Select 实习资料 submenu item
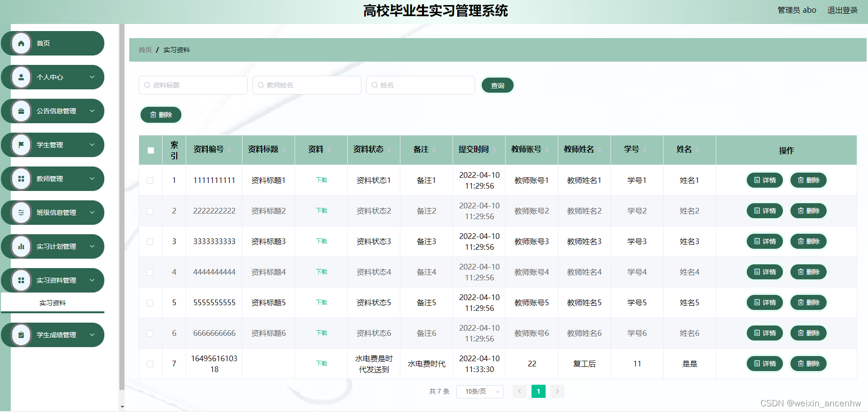The width and height of the screenshot is (868, 412). pyautogui.click(x=53, y=303)
